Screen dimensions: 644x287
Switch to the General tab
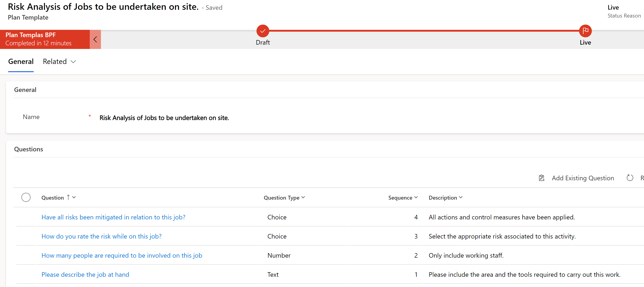point(21,61)
